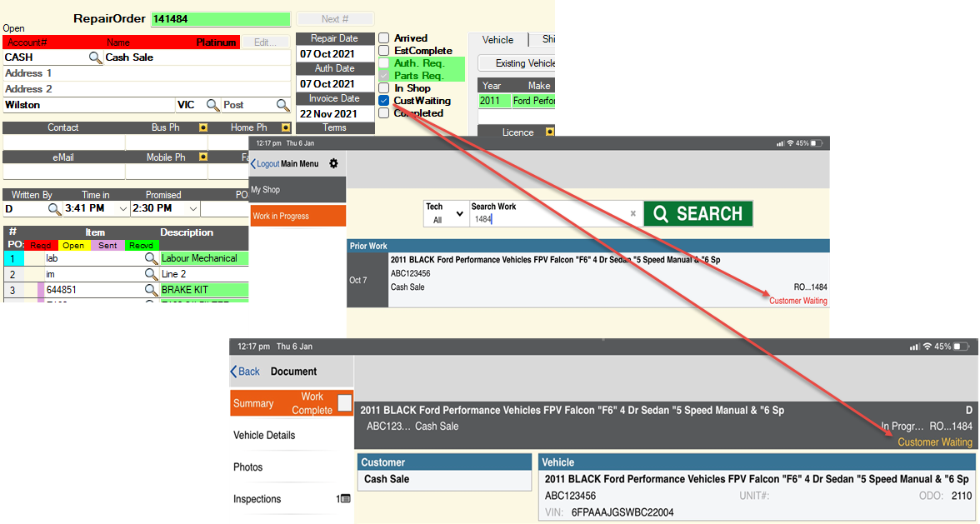Image resolution: width=980 pixels, height=524 pixels.
Task: Open the settings gear in Main Menu
Action: tap(334, 164)
